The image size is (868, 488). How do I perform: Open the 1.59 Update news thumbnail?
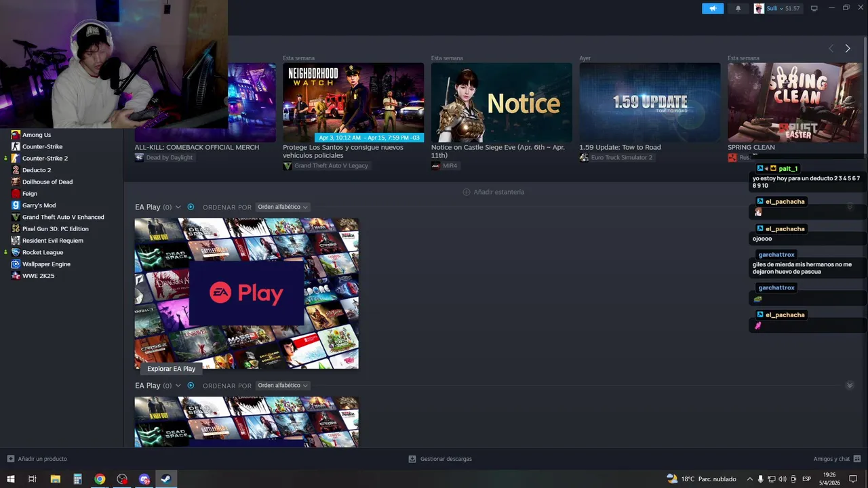click(x=650, y=102)
